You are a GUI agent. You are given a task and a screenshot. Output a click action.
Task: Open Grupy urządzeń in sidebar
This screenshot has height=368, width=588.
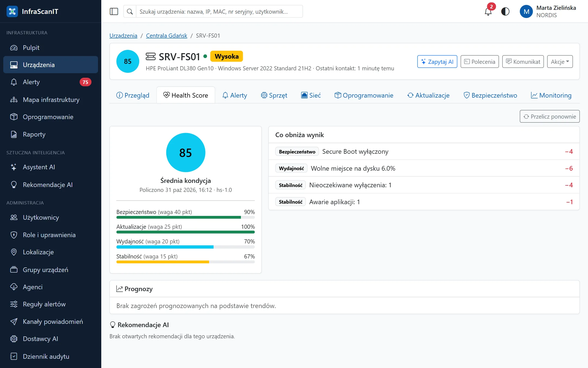[x=51, y=270]
